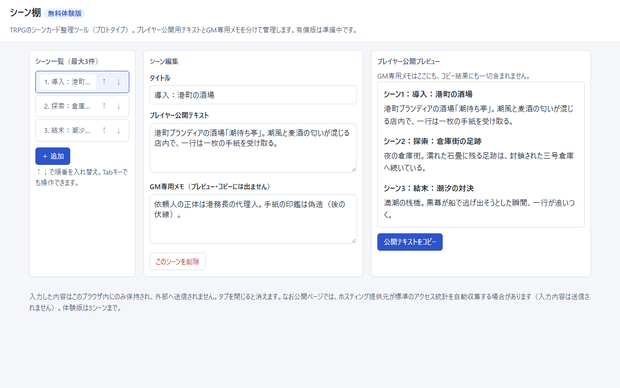
Task: Click the シーン一覧（最大3件）label
Action: click(x=67, y=61)
